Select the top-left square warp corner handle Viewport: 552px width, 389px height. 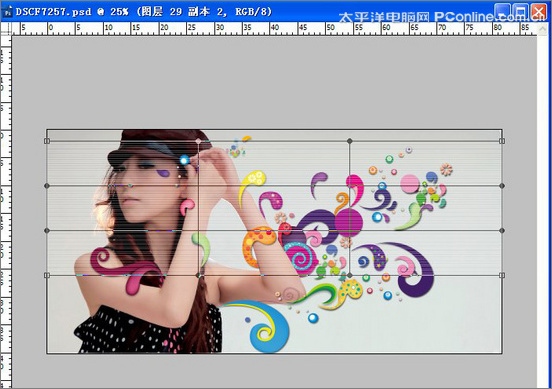(47, 141)
